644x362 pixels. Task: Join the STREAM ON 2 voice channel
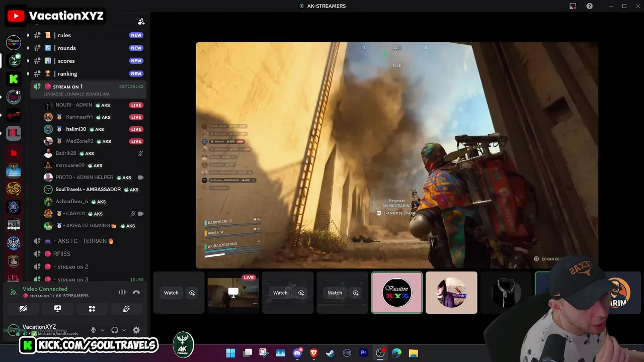click(x=88, y=267)
